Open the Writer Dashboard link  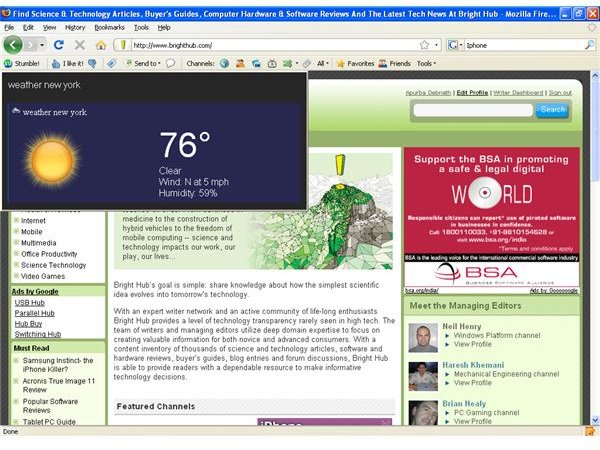click(x=518, y=93)
